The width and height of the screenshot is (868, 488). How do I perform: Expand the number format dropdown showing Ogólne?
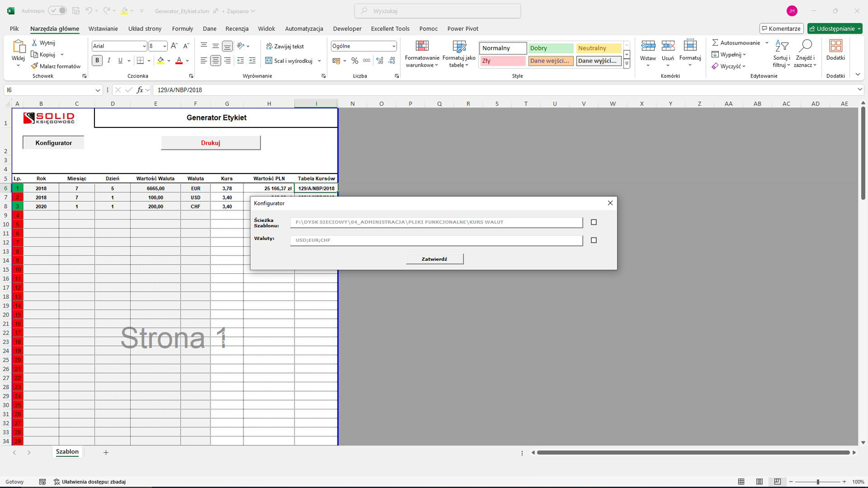[x=393, y=46]
